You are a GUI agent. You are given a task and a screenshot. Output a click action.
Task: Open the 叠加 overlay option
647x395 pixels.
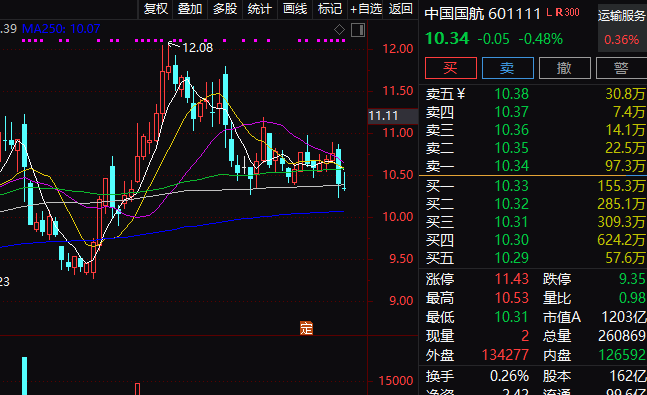click(190, 9)
